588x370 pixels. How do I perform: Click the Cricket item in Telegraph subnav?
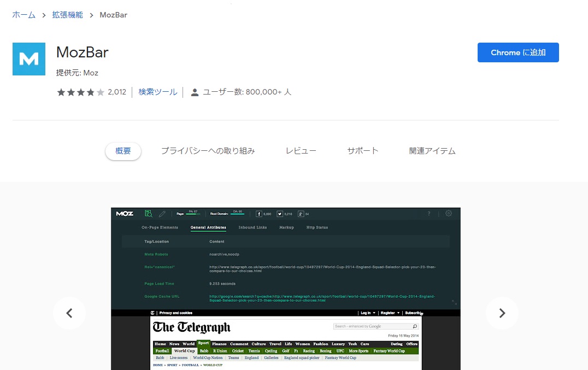click(238, 351)
